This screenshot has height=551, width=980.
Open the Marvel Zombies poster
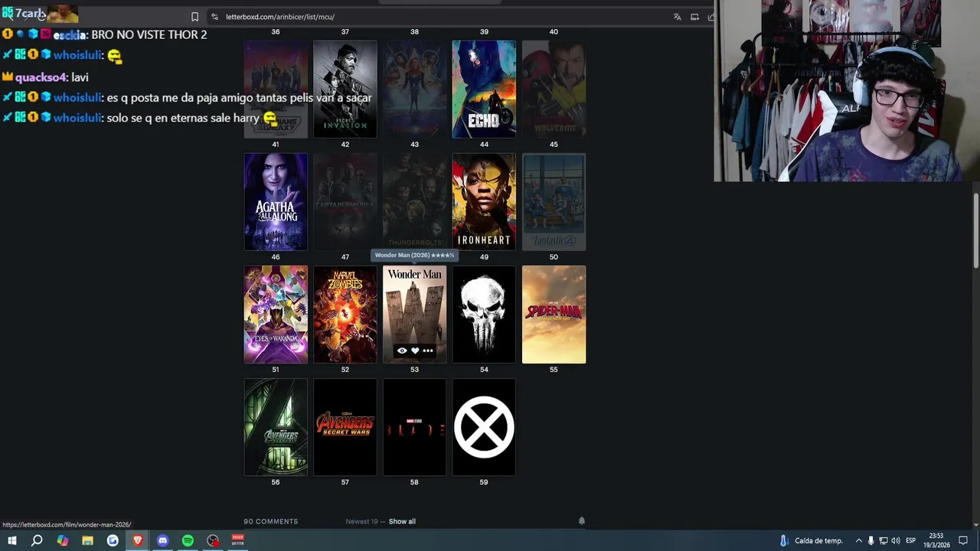pos(345,314)
